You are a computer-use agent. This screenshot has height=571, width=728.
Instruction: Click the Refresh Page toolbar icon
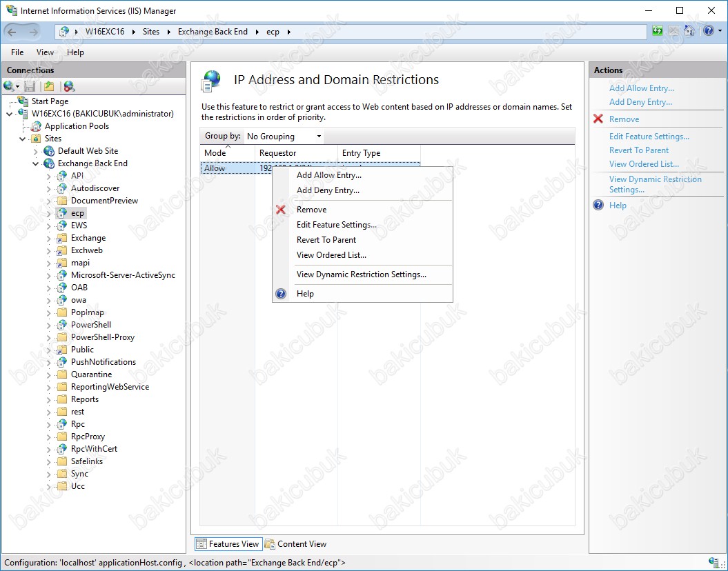point(658,31)
